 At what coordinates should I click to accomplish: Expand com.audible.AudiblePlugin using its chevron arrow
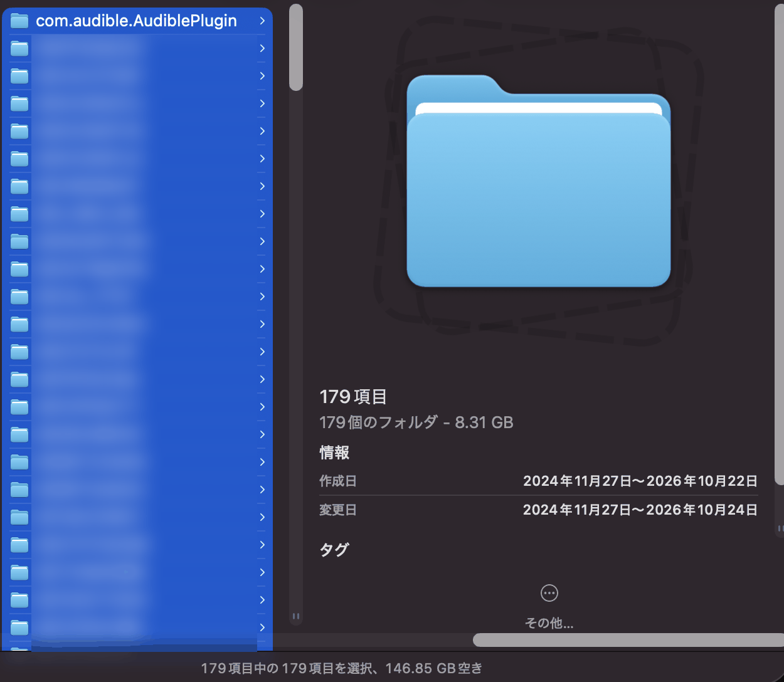click(x=262, y=21)
